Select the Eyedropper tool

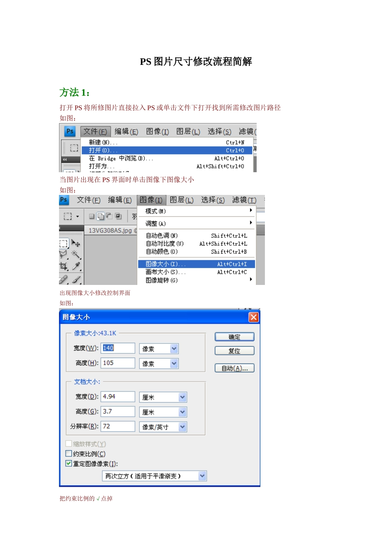[x=76, y=266]
